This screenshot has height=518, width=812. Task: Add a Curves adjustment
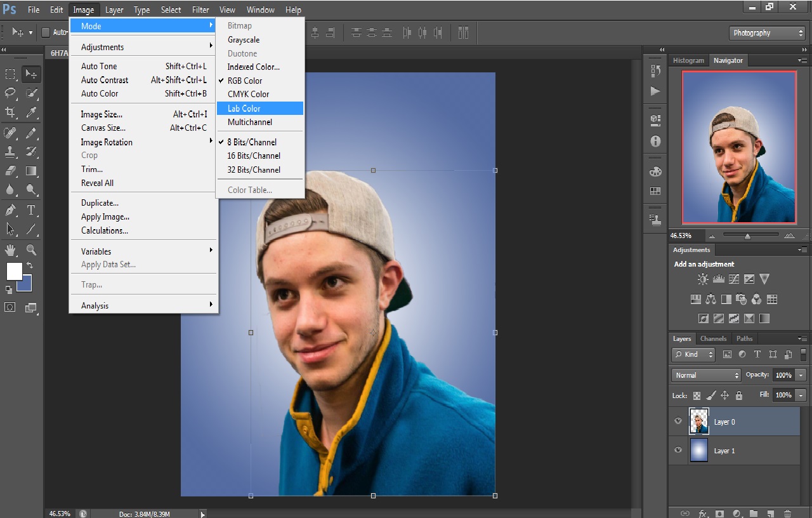tap(734, 279)
